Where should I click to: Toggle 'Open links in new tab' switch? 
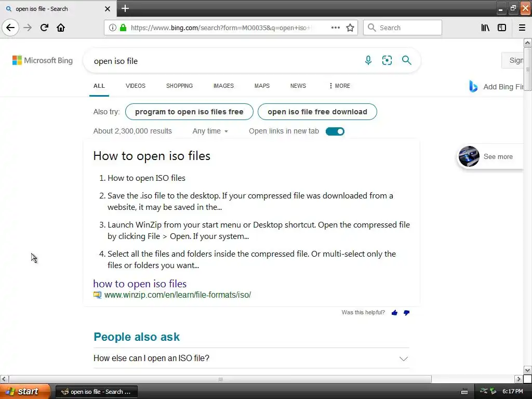[335, 131]
